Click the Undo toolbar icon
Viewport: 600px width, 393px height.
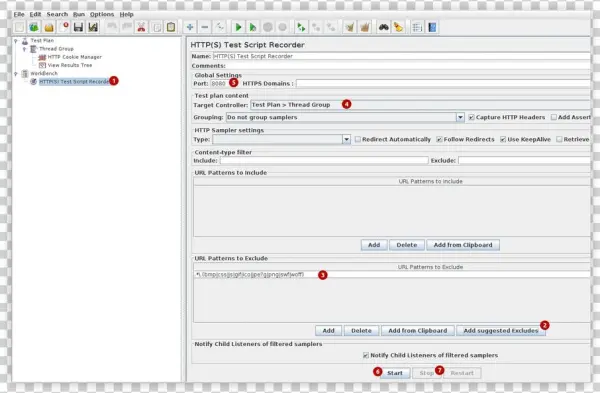pyautogui.click(x=112, y=27)
